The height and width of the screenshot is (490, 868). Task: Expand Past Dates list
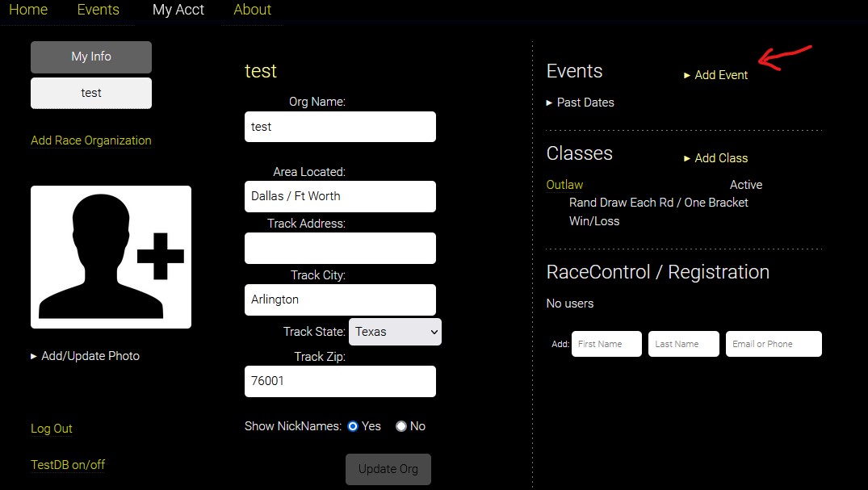[x=580, y=103]
